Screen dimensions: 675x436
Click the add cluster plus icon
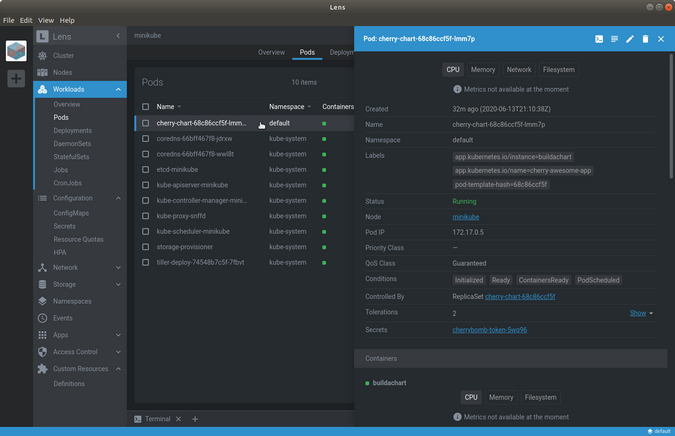coord(16,78)
